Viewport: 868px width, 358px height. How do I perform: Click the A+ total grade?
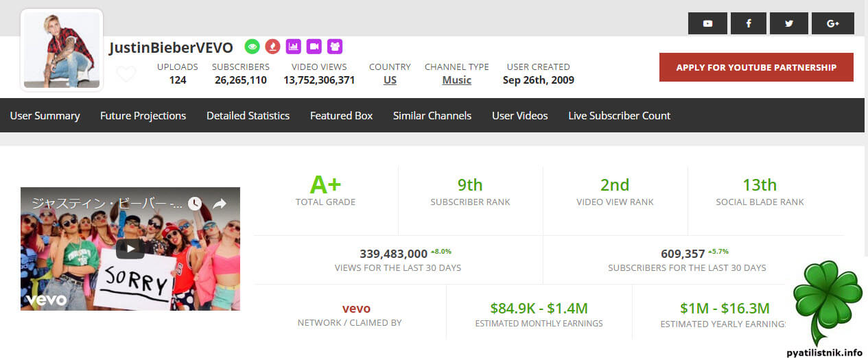click(x=325, y=184)
